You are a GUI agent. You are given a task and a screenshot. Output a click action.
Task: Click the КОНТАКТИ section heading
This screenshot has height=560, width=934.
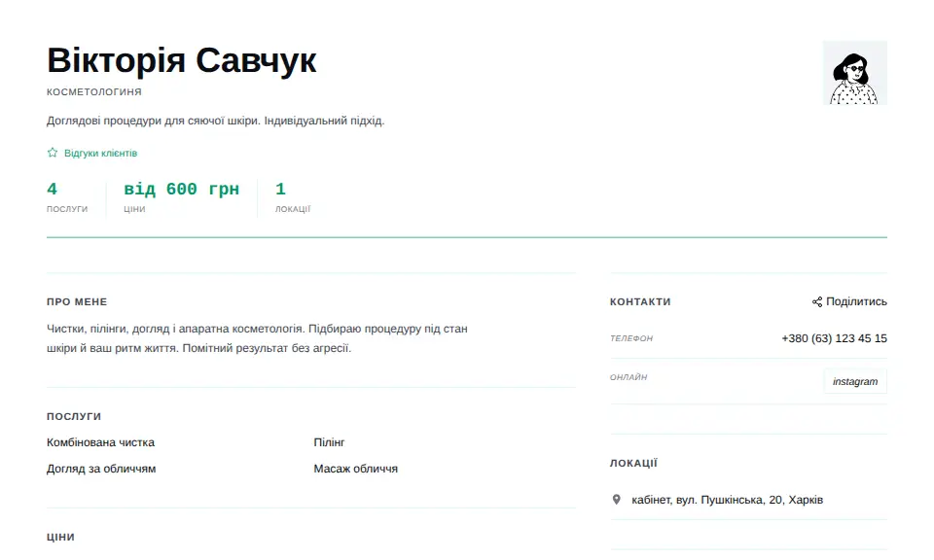pos(640,302)
